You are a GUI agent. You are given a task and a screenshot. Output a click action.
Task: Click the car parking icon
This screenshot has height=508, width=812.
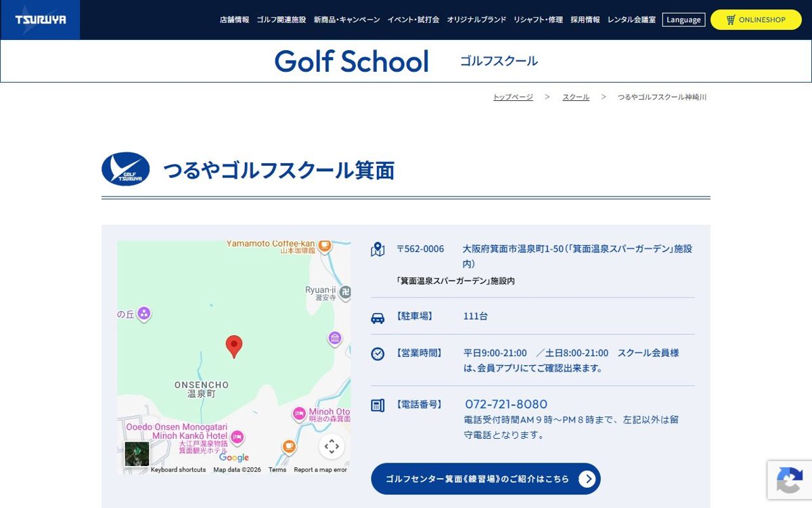point(378,318)
